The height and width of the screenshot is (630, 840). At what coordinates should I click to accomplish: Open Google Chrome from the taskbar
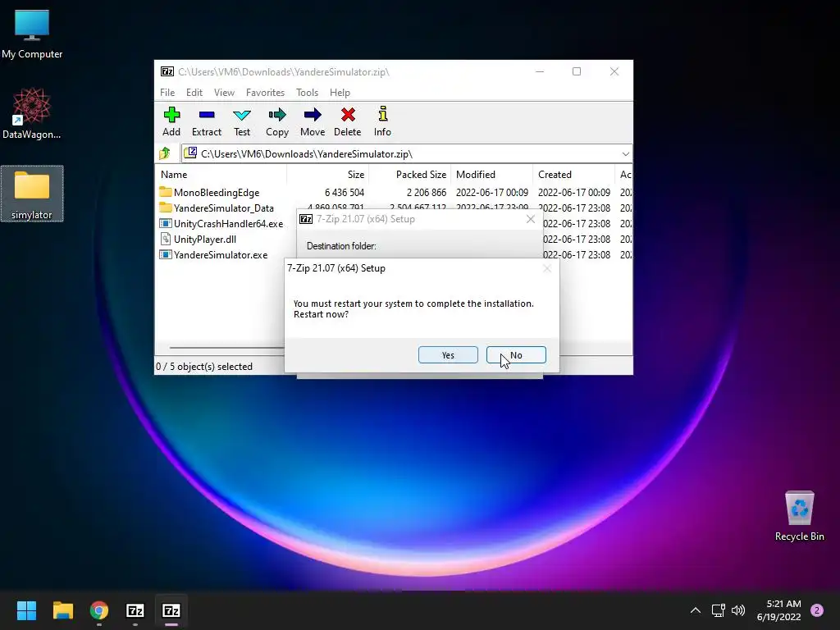[x=99, y=610]
